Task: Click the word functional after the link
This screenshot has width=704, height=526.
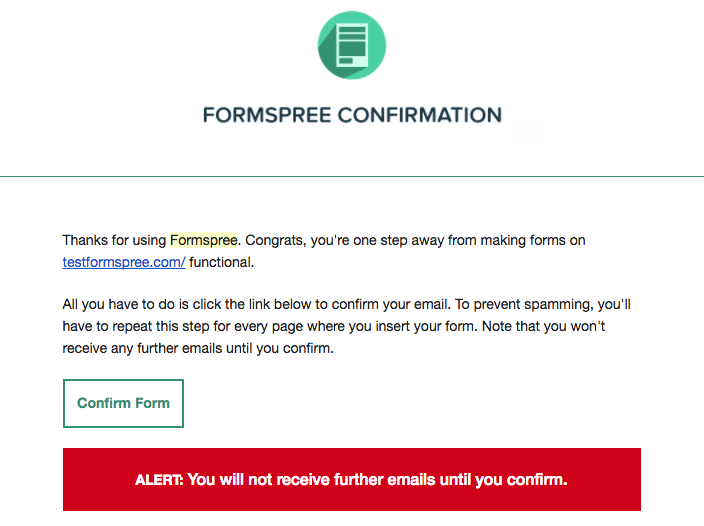Action: tap(221, 262)
